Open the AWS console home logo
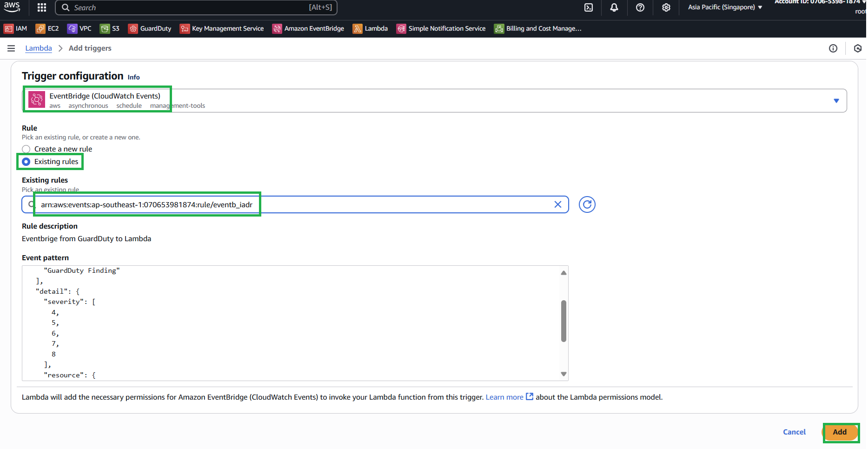Screen dimensions: 868x474 click(x=12, y=7)
